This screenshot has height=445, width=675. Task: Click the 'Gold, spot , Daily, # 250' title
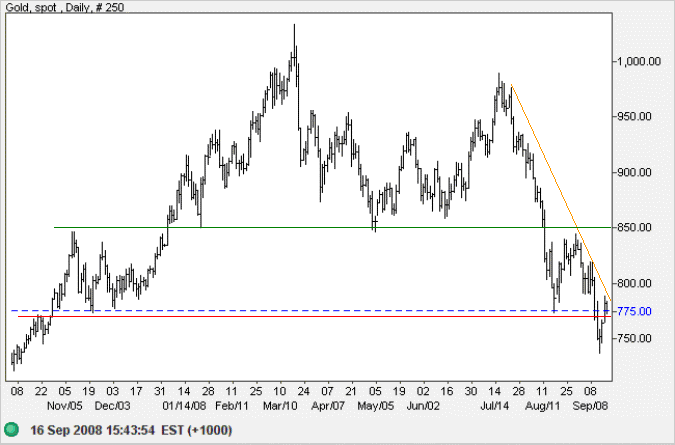pos(65,7)
